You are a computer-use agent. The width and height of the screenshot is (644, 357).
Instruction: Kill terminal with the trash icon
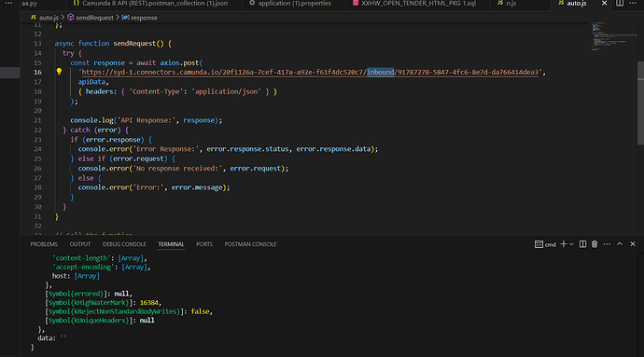pyautogui.click(x=595, y=244)
